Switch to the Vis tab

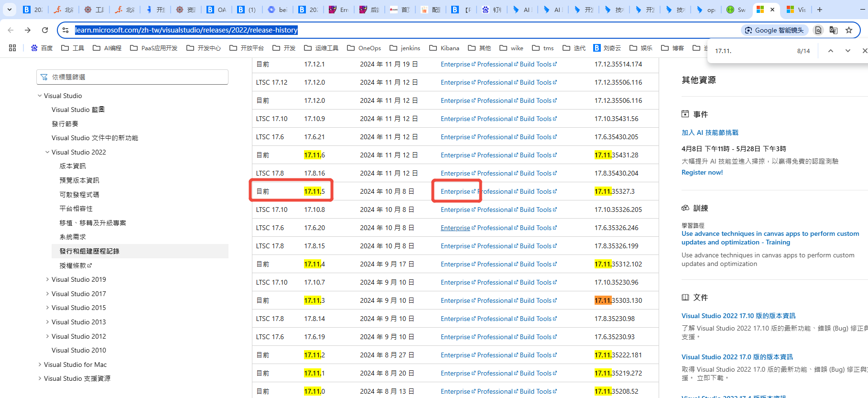pyautogui.click(x=797, y=10)
